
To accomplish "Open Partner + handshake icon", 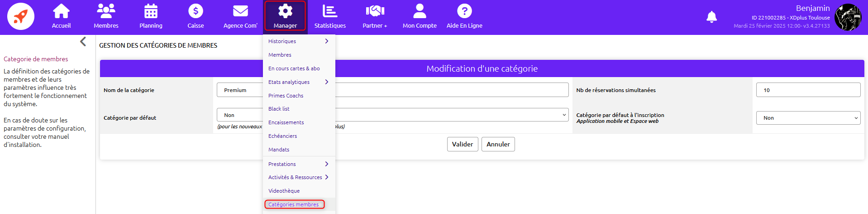I will [x=375, y=11].
